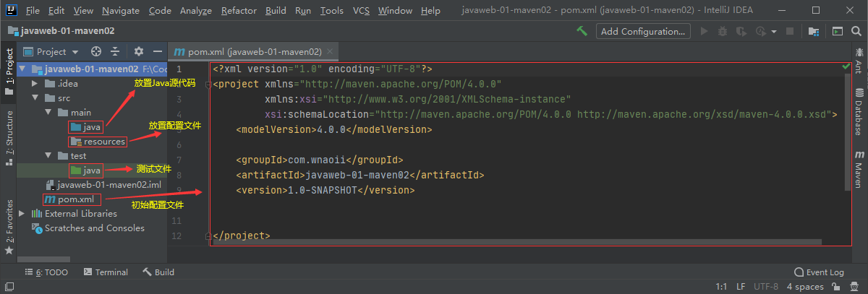Image resolution: width=868 pixels, height=294 pixels.
Task: Open the File menu
Action: pos(33,11)
